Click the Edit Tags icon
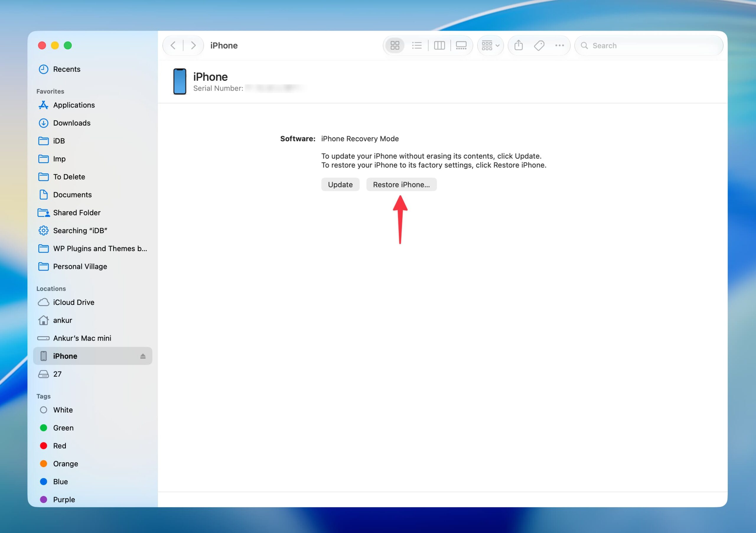Screen dimensions: 756x533 click(539, 45)
